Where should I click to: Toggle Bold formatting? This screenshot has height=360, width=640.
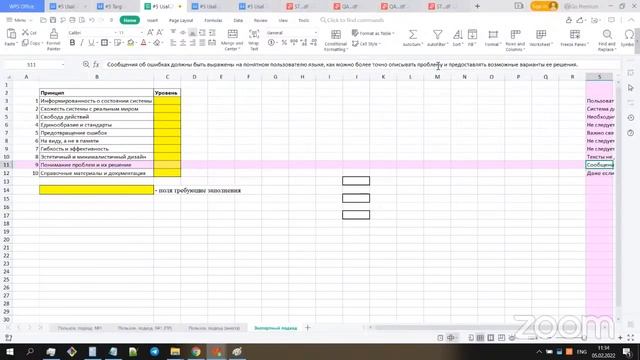pos(72,42)
